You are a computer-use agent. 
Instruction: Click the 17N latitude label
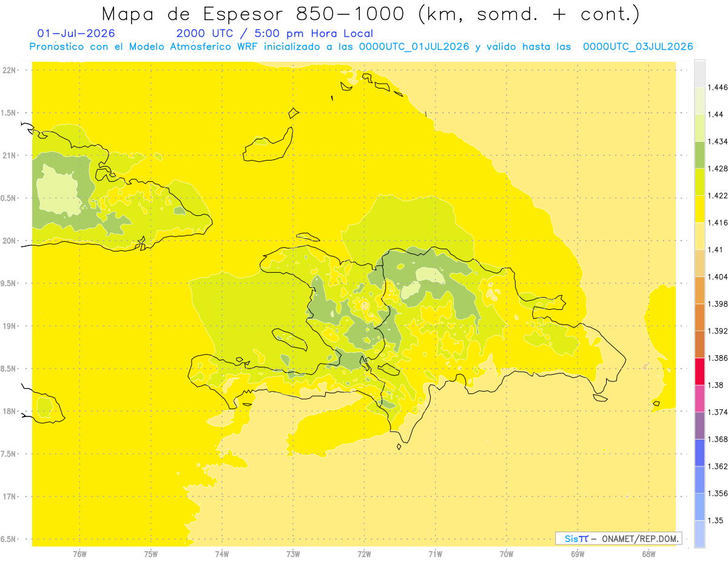pos(9,497)
